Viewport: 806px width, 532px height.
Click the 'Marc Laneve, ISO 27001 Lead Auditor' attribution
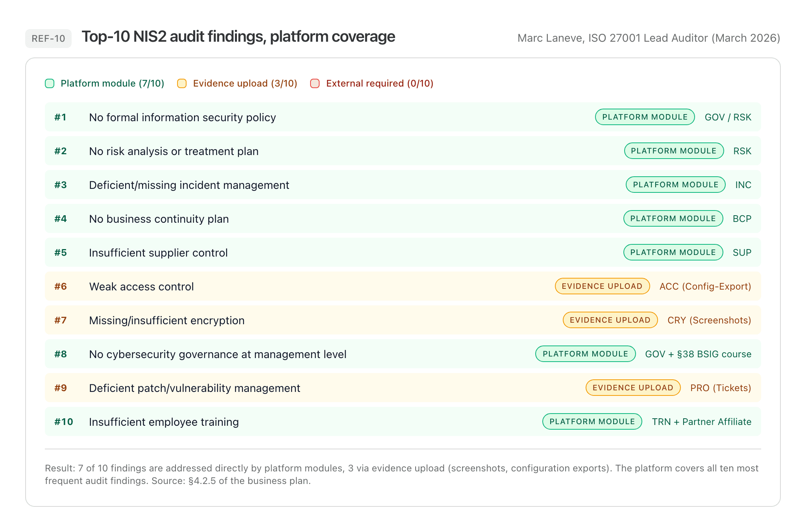649,38
